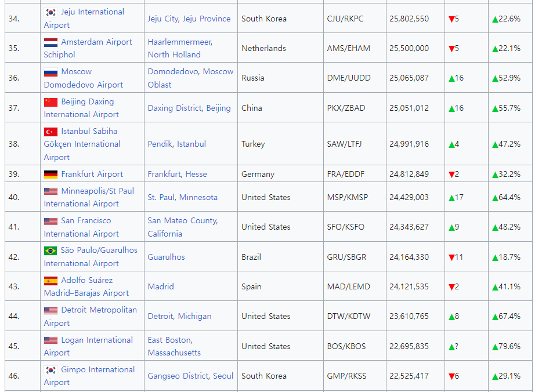Follow the Domodedovo, Moscow Oblast link
The width and height of the screenshot is (542, 392).
[190, 78]
